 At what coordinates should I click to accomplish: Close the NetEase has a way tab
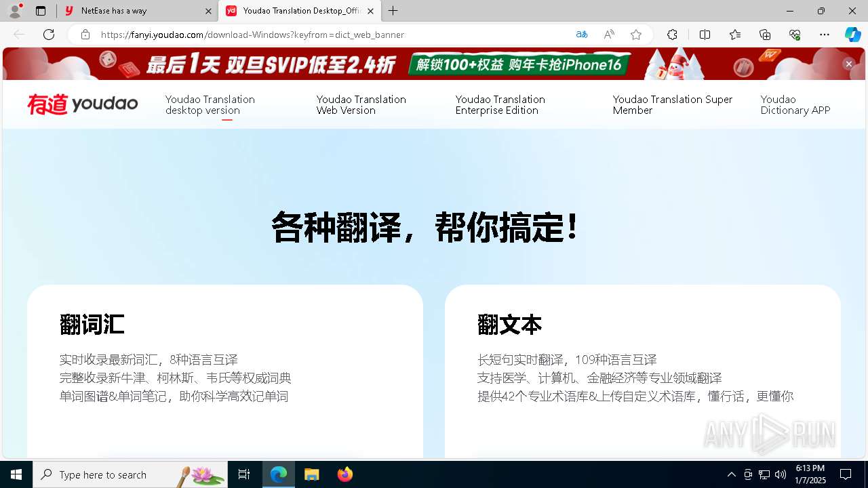coord(208,11)
